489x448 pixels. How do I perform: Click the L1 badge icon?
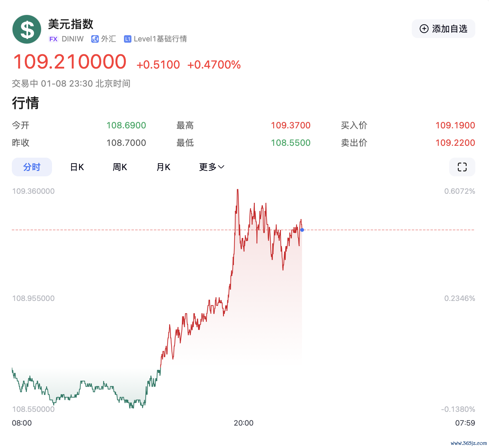tap(127, 39)
